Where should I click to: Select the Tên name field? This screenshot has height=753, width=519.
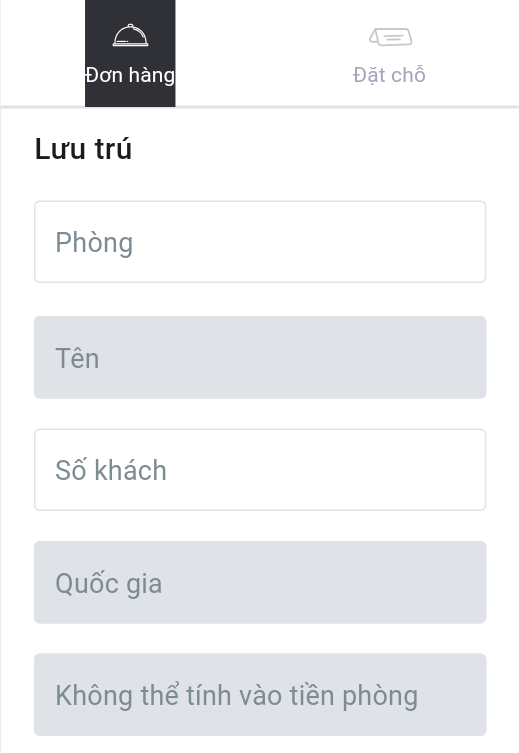tap(260, 357)
